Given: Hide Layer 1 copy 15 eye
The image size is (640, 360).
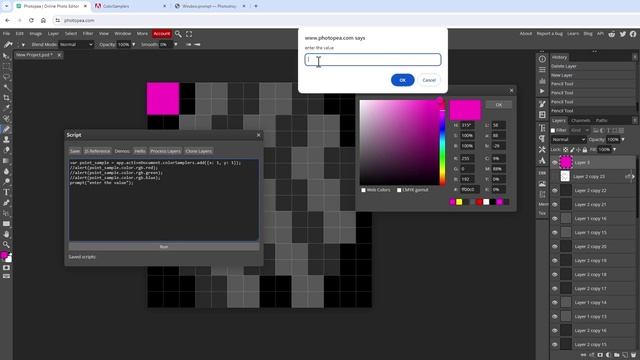Looking at the screenshot, I should (555, 233).
